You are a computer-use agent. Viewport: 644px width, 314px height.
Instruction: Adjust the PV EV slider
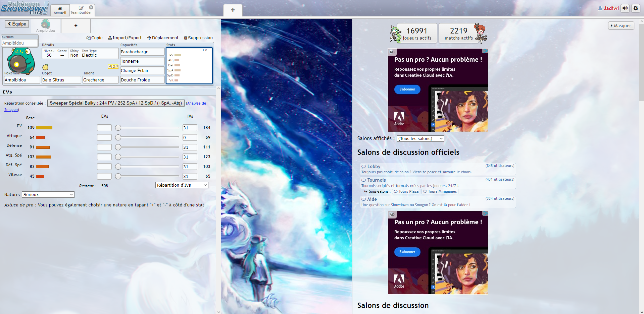147,128
